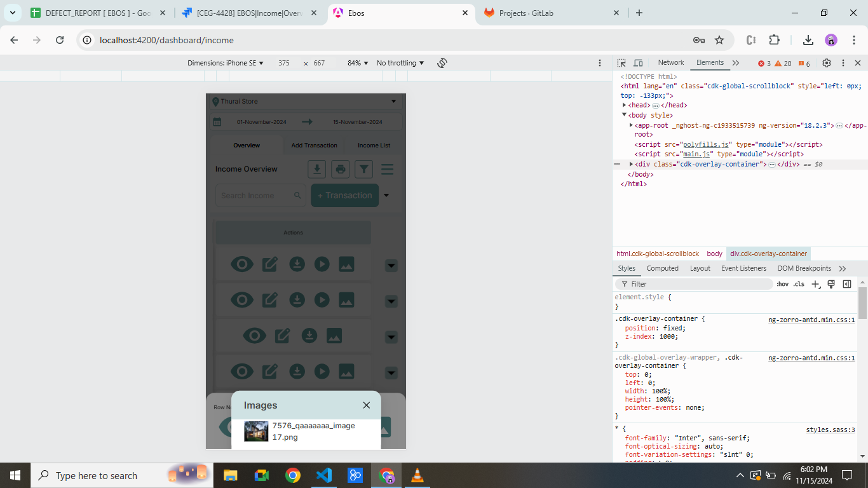The image size is (868, 488).
Task: Toggle the DevTools inspect element icon
Action: coord(621,63)
